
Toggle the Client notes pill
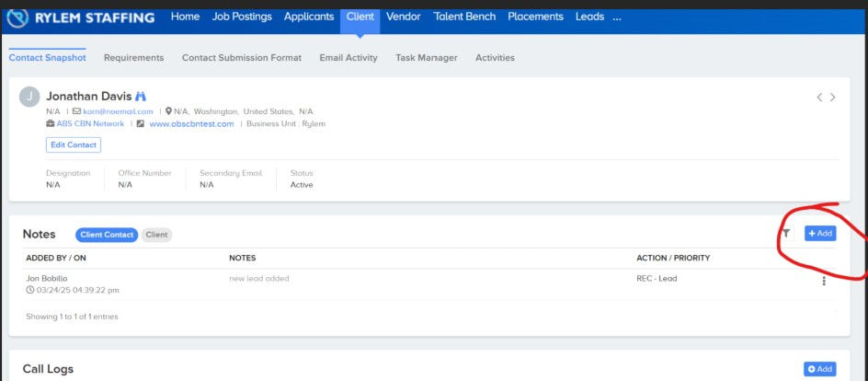(x=156, y=235)
